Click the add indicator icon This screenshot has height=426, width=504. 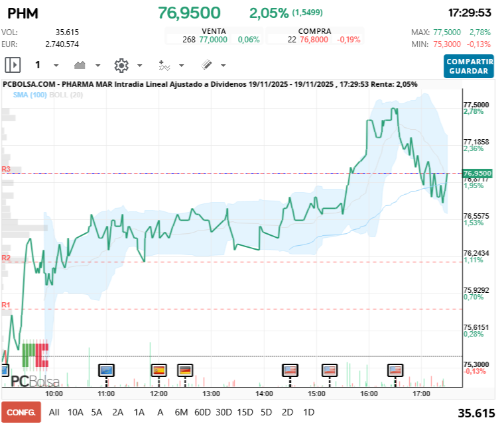pos(164,65)
